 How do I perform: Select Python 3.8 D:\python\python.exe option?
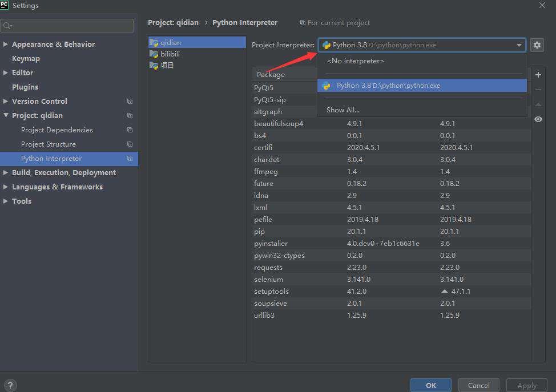coord(422,86)
